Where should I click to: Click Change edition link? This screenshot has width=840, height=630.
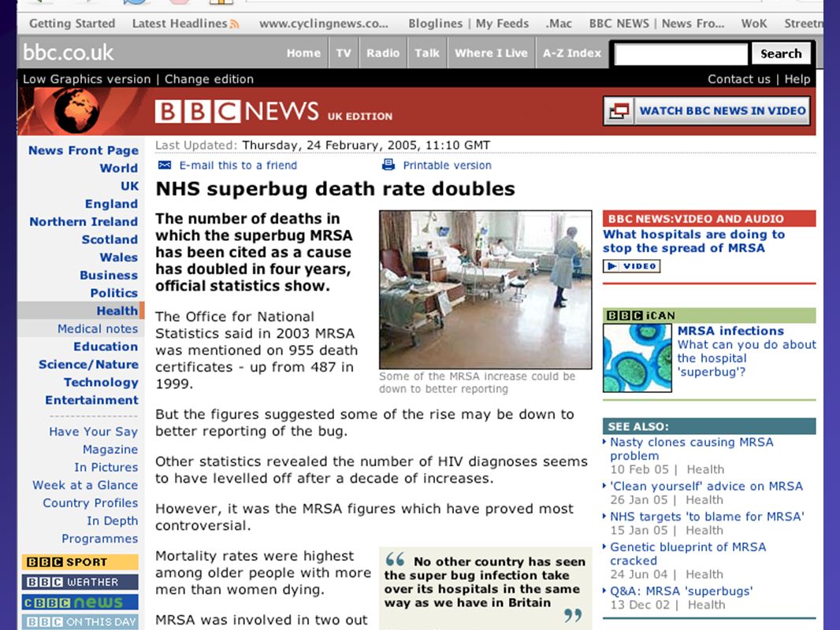[x=209, y=80]
